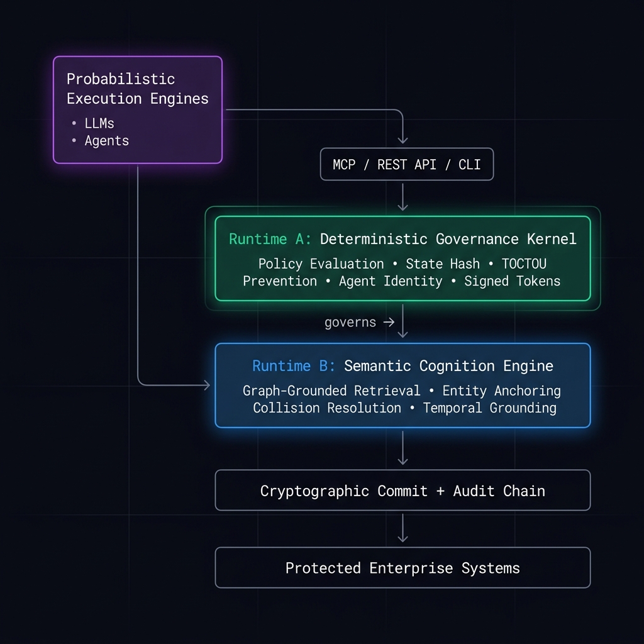Click the Protected Enterprise Systems box
This screenshot has width=644, height=644.
click(x=402, y=568)
